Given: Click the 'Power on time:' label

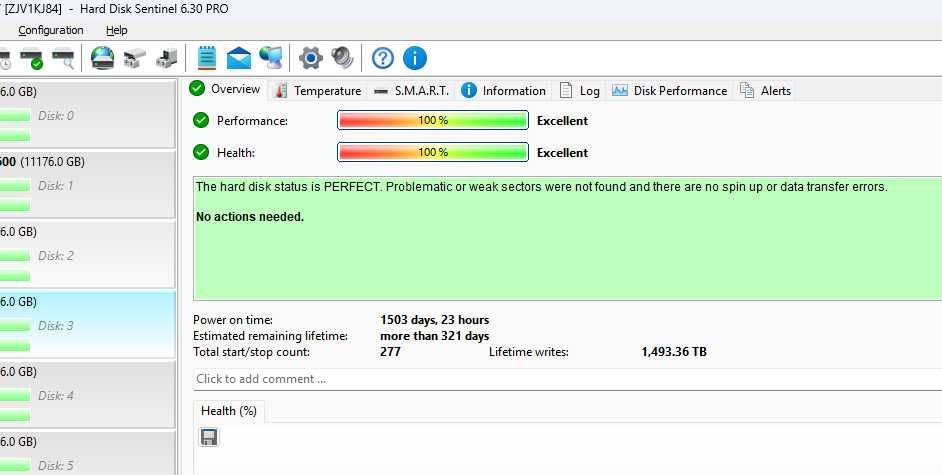Looking at the screenshot, I should [232, 320].
